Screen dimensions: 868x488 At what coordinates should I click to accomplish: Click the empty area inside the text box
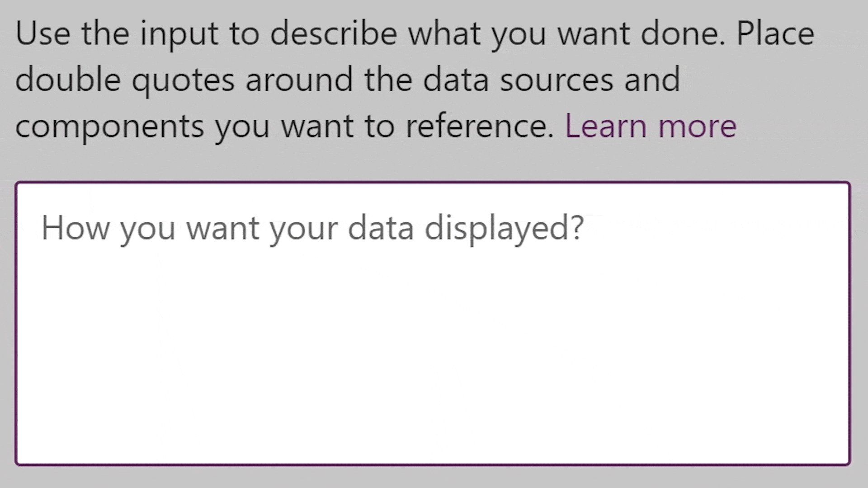pos(433,352)
